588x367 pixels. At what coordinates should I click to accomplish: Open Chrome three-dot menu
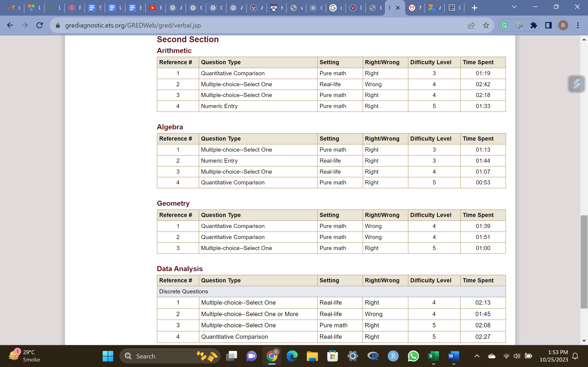[x=578, y=25]
